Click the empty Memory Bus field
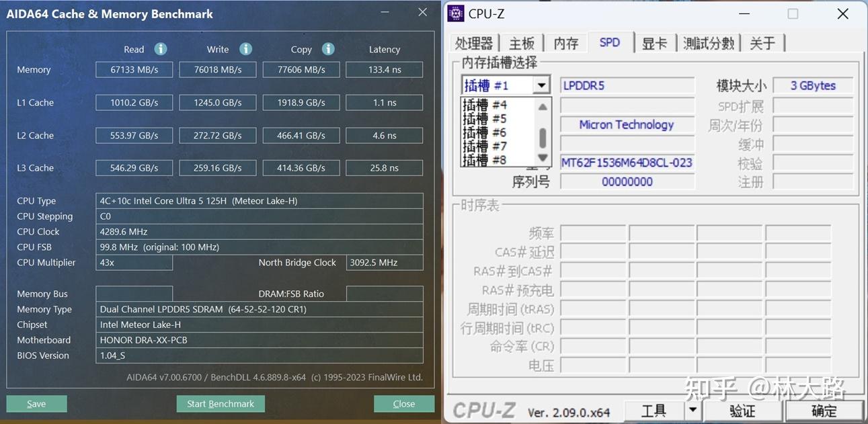This screenshot has height=424, width=868. coord(134,294)
